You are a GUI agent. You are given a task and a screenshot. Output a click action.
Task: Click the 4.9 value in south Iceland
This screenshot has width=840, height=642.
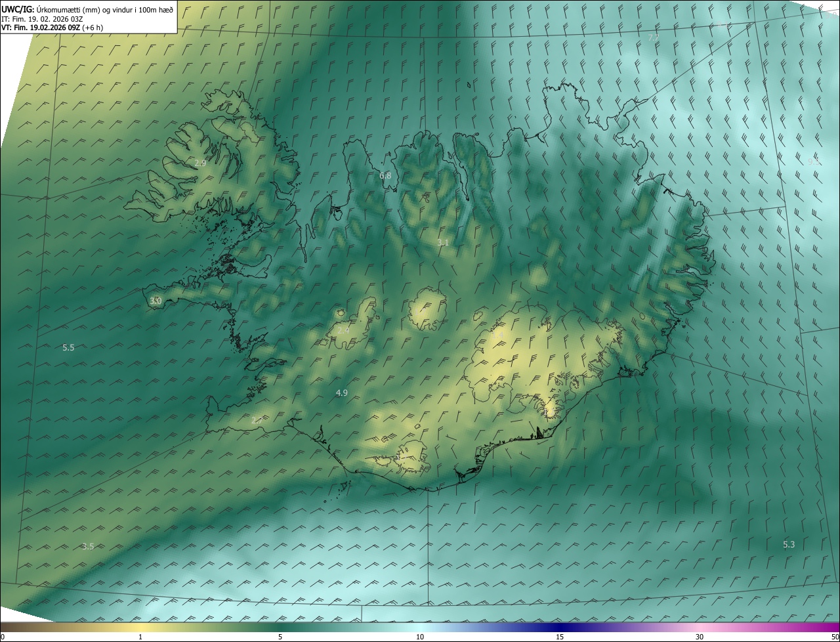(341, 393)
